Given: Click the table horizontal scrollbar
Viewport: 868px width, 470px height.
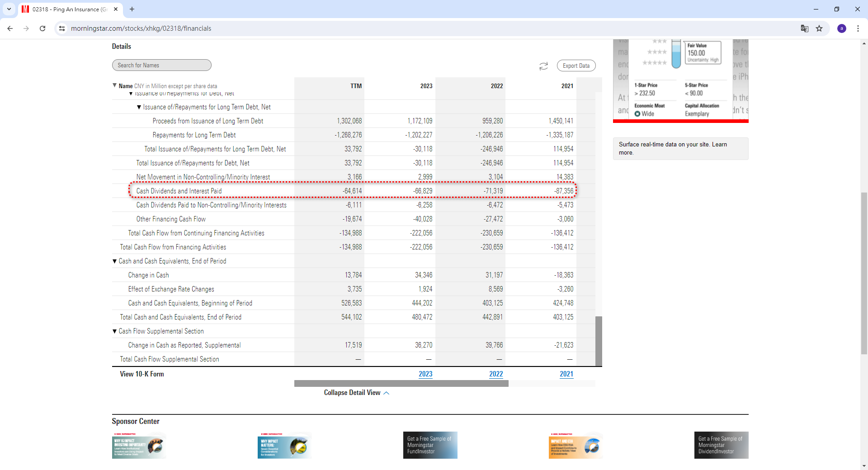Looking at the screenshot, I should [x=401, y=384].
